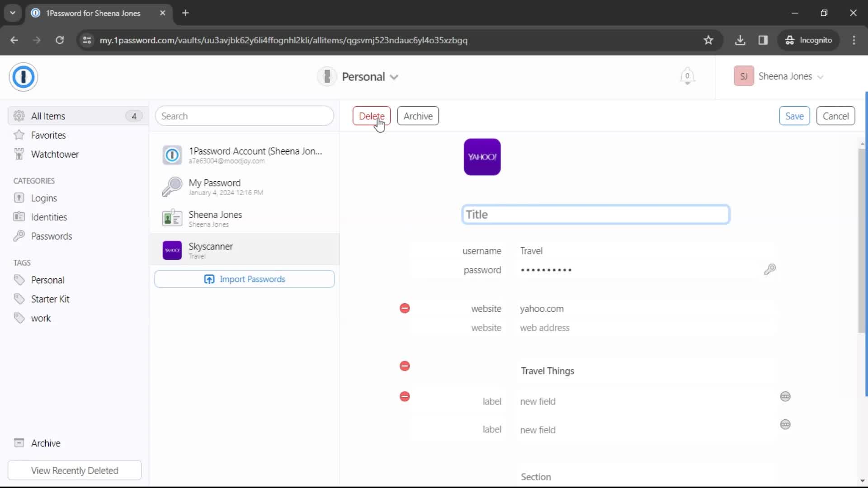Filter by Personal tag
The width and height of the screenshot is (868, 488).
[x=47, y=280]
